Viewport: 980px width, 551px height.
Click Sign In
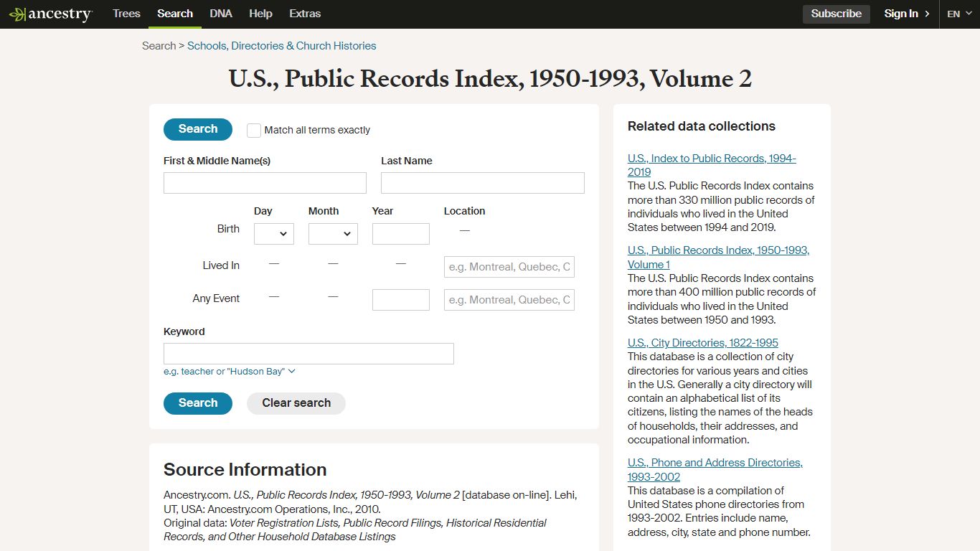click(x=907, y=14)
